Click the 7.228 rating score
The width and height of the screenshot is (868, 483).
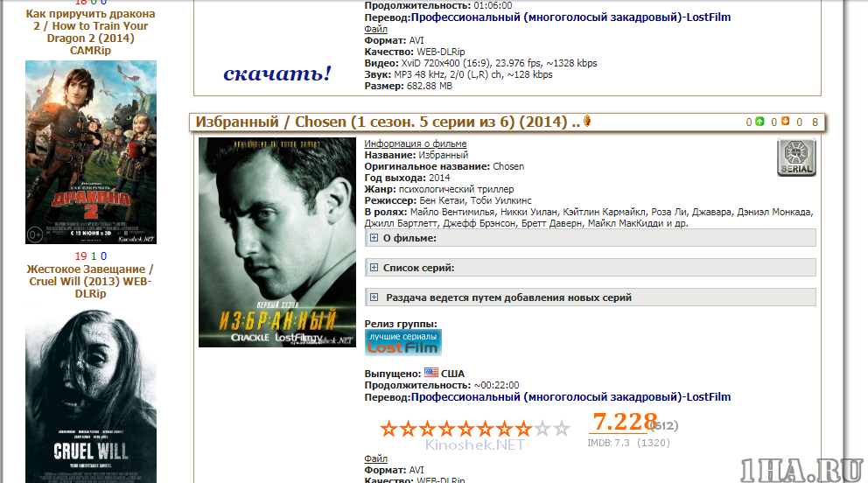click(x=625, y=422)
